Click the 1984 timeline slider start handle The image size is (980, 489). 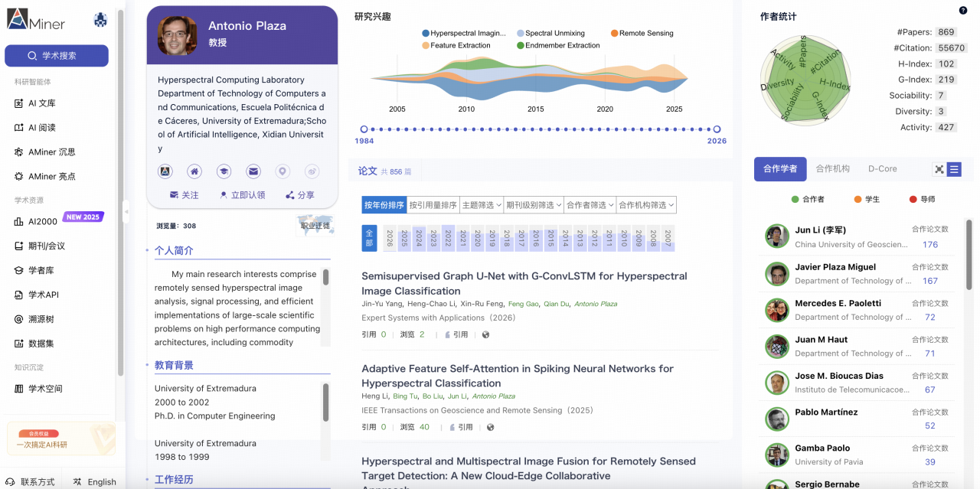(x=364, y=129)
